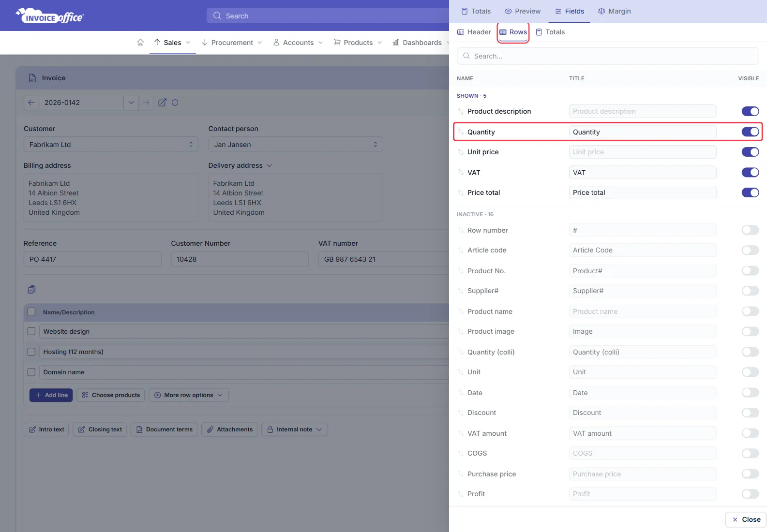Open Document terms

[164, 429]
